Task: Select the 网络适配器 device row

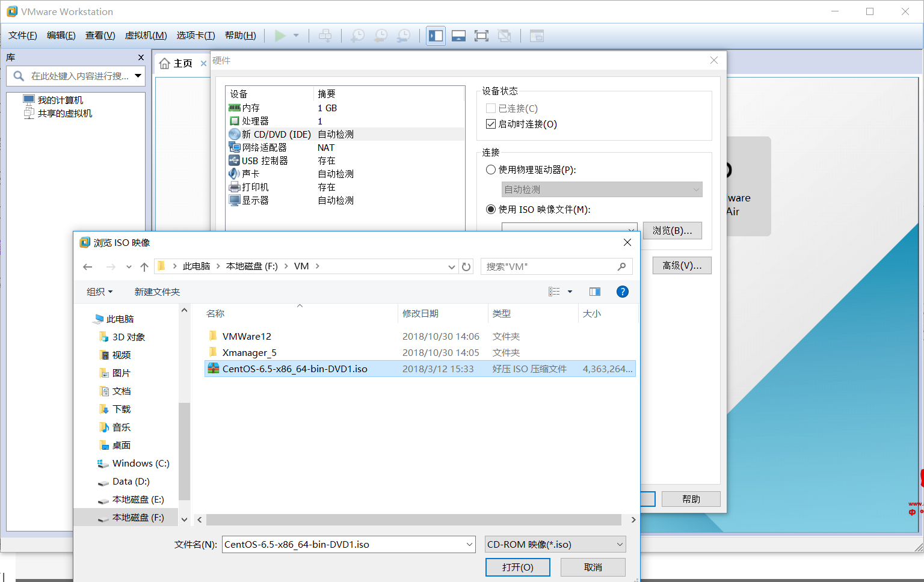Action: (345, 147)
